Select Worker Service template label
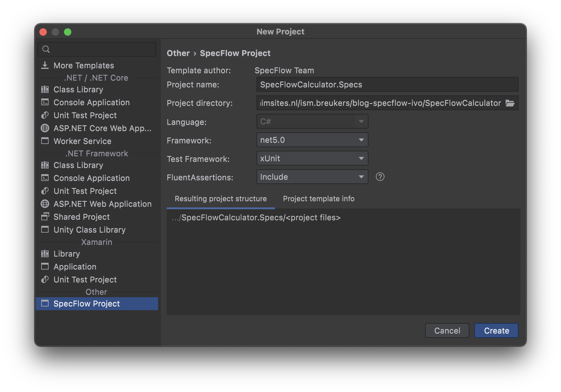 click(82, 141)
